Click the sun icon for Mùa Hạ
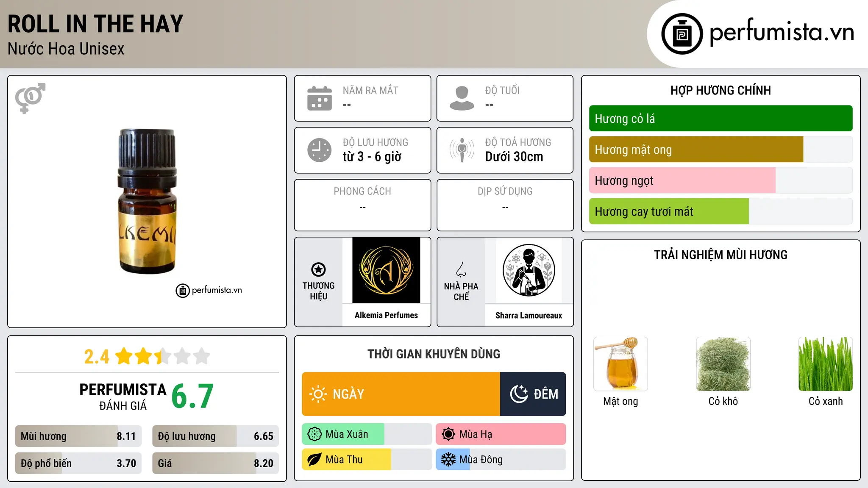The width and height of the screenshot is (868, 488). coord(448,434)
